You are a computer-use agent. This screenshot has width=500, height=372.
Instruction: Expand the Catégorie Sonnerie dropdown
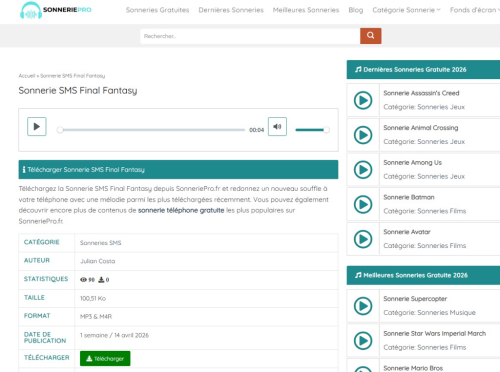click(x=406, y=10)
